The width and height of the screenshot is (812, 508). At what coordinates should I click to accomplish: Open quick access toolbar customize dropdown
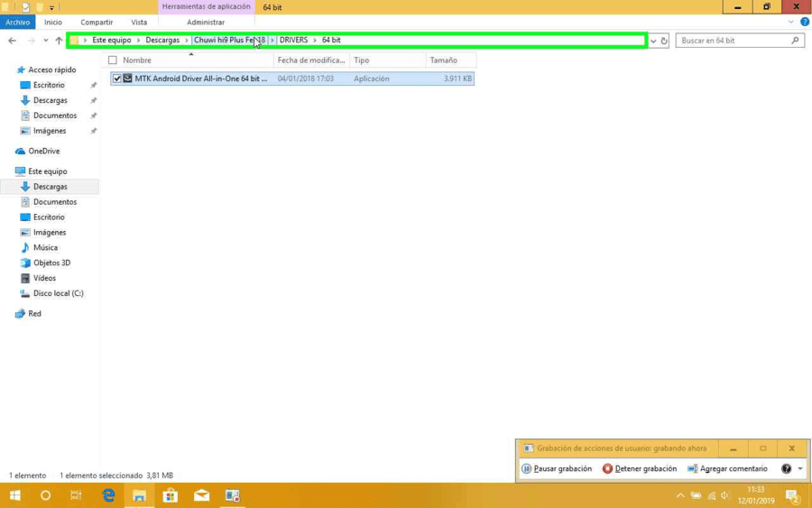click(x=51, y=7)
